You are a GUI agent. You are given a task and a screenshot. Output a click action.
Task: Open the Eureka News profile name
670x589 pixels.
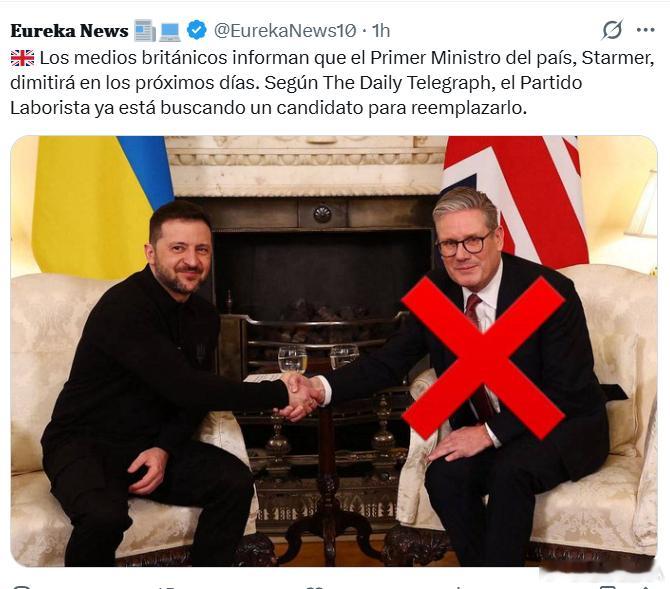[69, 31]
